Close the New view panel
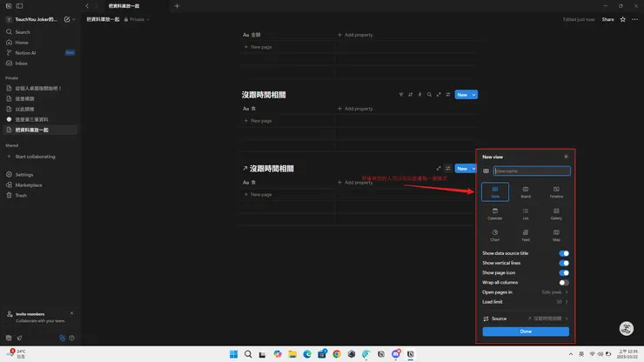Screen dimensions: 644x362 pyautogui.click(x=566, y=157)
